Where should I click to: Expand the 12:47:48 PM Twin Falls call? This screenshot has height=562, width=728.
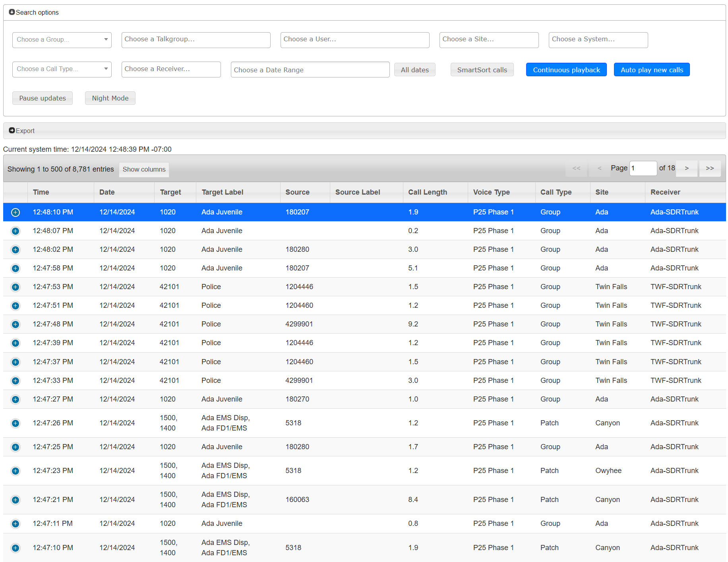[15, 324]
